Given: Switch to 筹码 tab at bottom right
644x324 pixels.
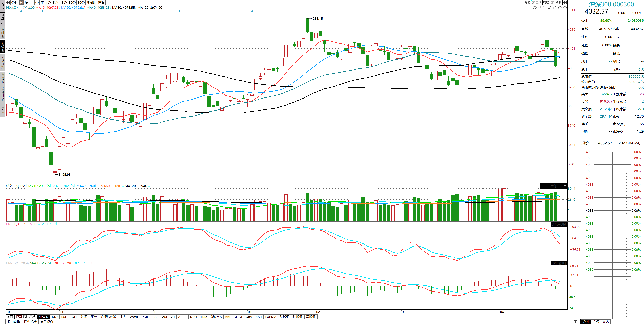Looking at the screenshot, I should point(596,322).
